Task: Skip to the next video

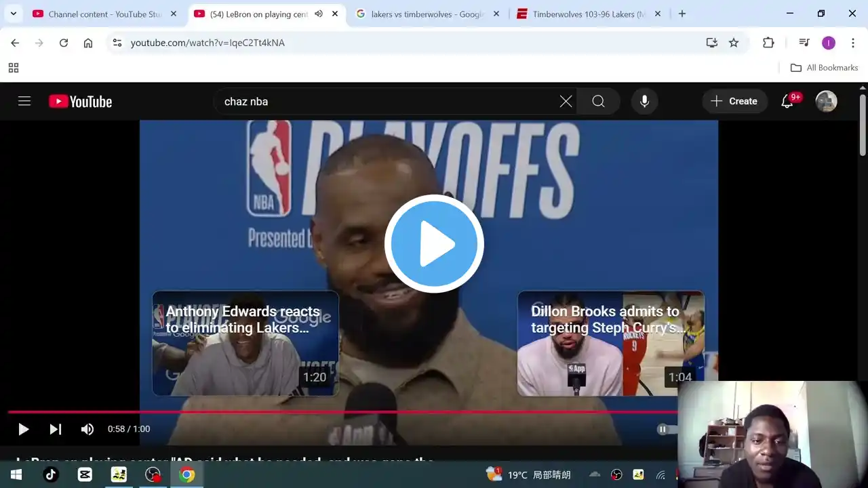Action: 56,429
